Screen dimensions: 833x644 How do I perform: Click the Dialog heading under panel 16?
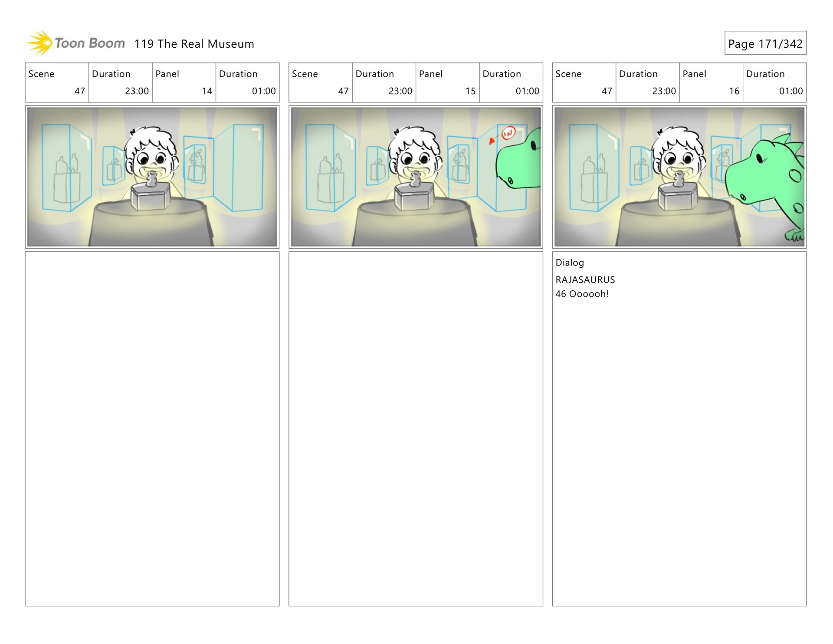570,263
